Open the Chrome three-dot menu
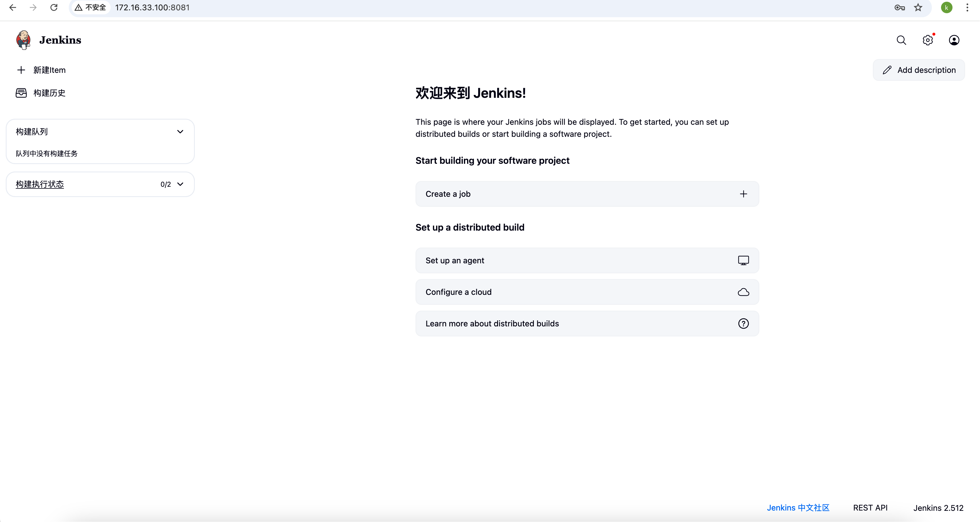Image resolution: width=980 pixels, height=522 pixels. click(967, 8)
